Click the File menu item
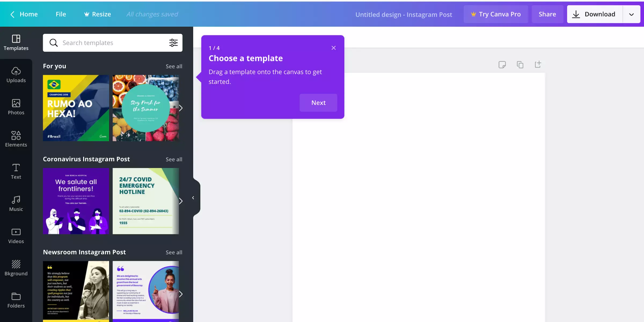 click(61, 14)
